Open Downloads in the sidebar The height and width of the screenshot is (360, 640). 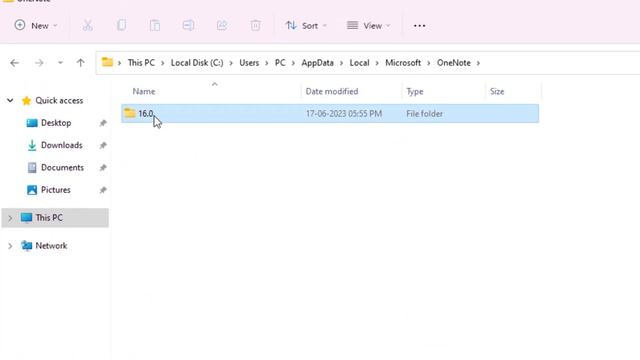62,145
